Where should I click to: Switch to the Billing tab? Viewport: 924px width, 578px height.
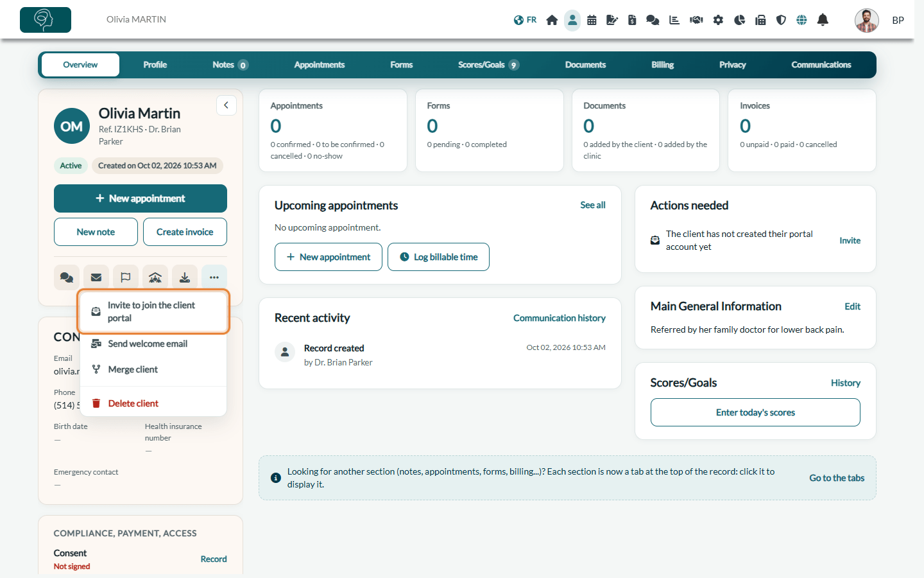click(x=663, y=65)
